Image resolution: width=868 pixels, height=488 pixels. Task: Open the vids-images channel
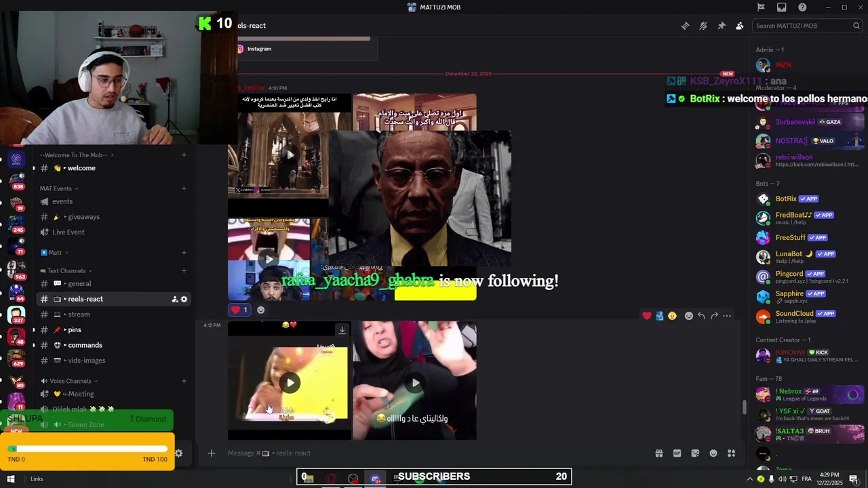pyautogui.click(x=113, y=361)
